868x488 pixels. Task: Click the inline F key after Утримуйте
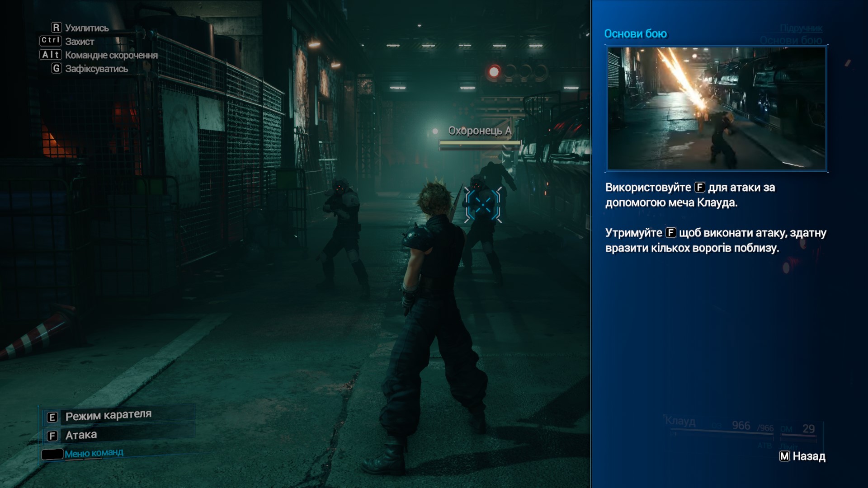[670, 233]
